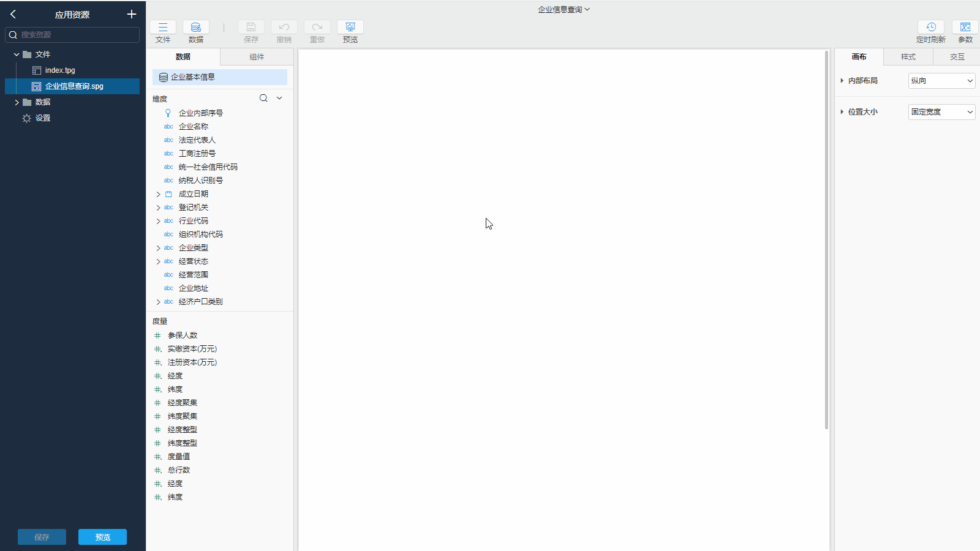The image size is (980, 551).
Task: Expand the 企业类型 dimension field
Action: pyautogui.click(x=158, y=248)
